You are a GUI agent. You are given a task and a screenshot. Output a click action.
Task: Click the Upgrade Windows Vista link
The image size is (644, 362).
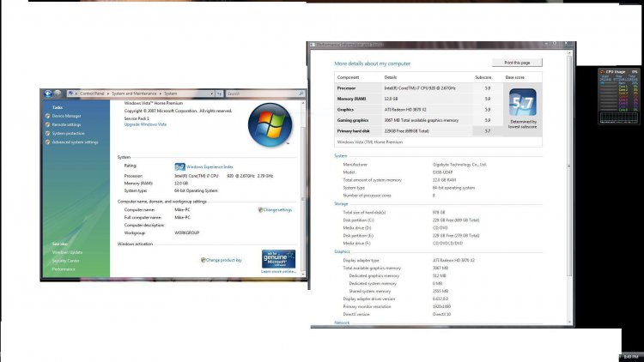point(145,124)
